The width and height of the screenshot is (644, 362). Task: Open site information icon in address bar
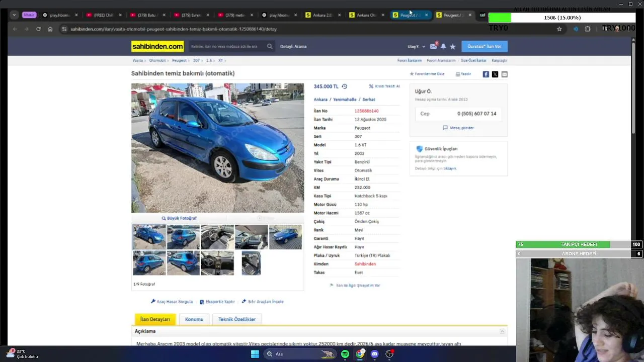click(64, 29)
